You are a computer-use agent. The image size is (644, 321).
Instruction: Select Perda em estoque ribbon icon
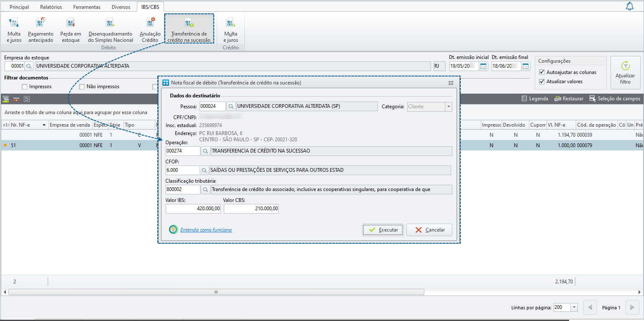tap(70, 30)
